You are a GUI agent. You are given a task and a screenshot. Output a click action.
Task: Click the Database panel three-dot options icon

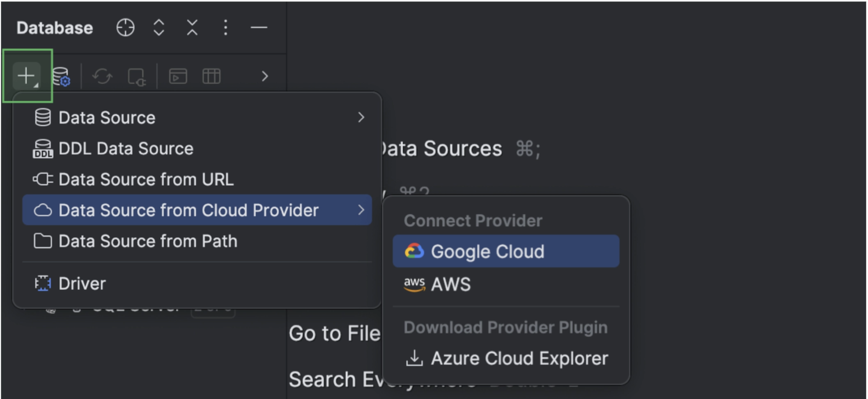225,28
